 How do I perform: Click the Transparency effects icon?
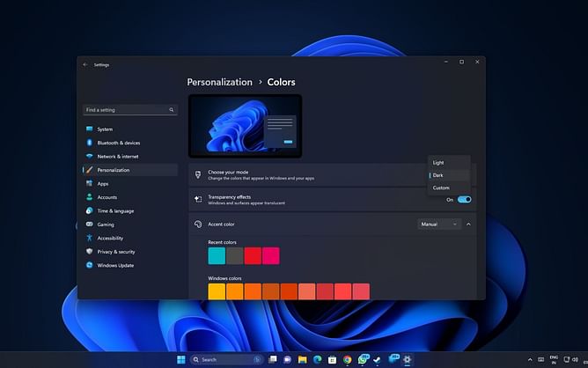point(198,199)
